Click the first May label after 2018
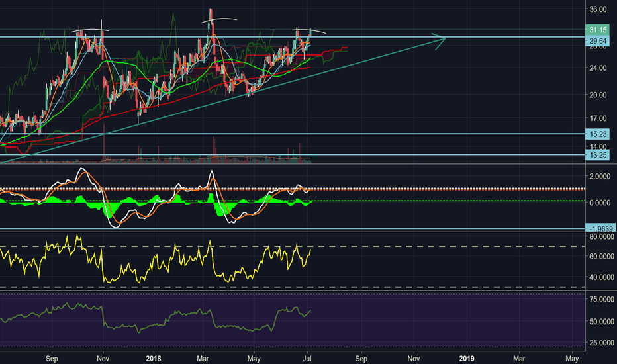Viewport: 617px width, 364px height. (x=254, y=359)
